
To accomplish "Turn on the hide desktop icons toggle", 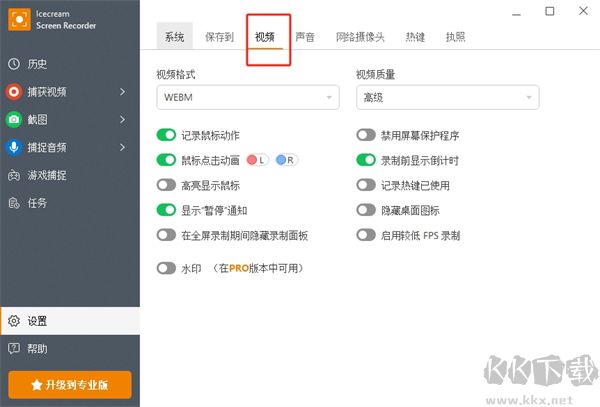I will (366, 210).
